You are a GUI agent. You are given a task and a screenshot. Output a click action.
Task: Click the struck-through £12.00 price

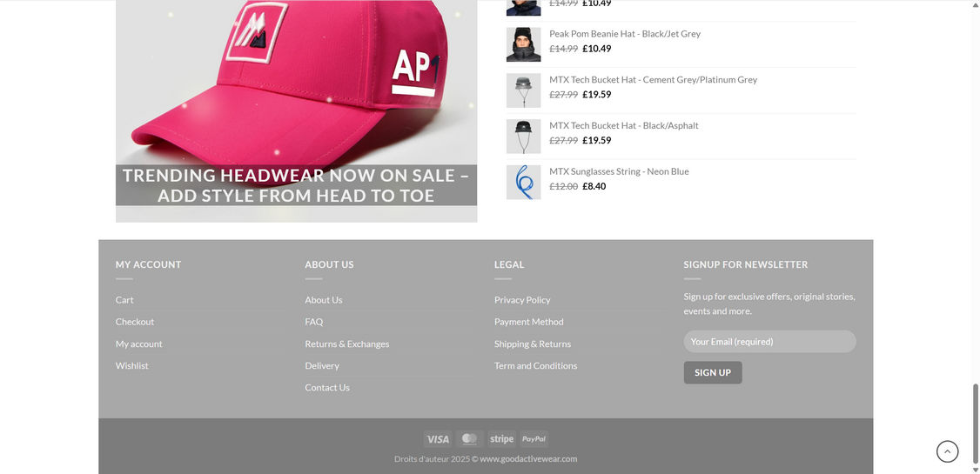pos(564,186)
